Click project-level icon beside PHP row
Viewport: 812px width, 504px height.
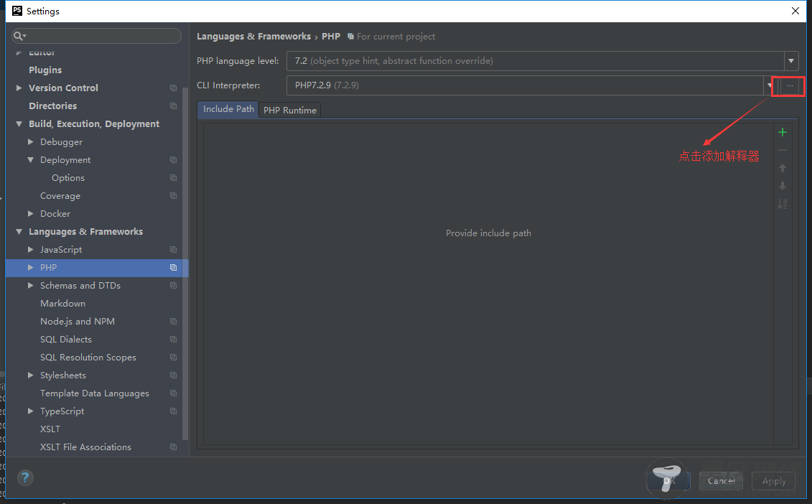click(174, 268)
